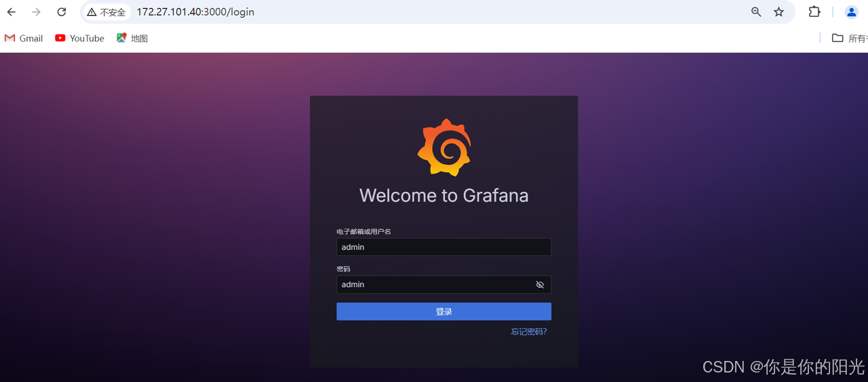
Task: Open the Gmail bookmark
Action: pyautogui.click(x=24, y=38)
